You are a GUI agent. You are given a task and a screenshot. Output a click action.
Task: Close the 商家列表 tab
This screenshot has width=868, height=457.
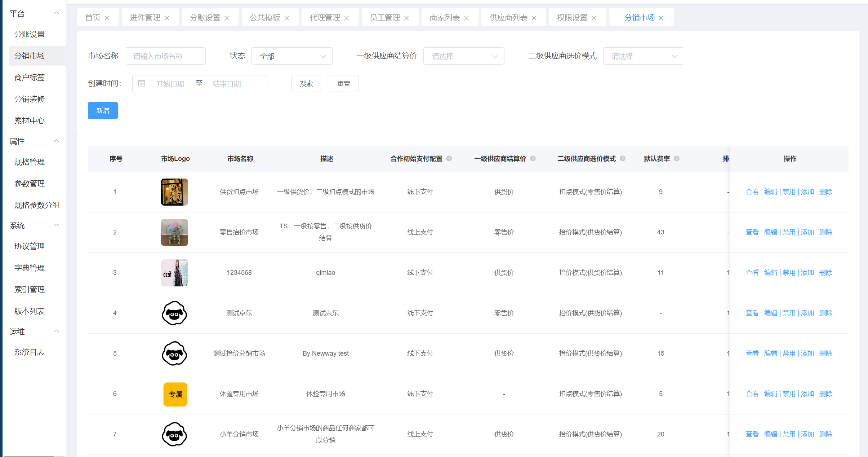(x=467, y=18)
